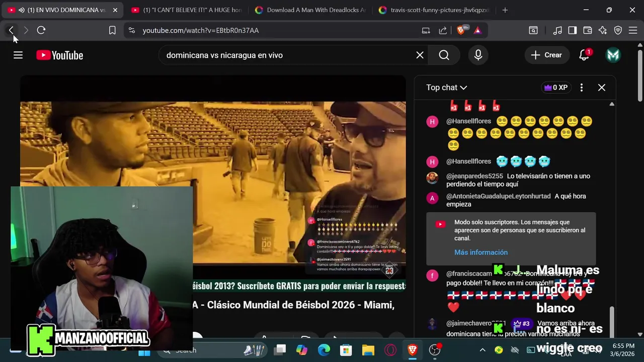Bookmark this page with the bookmark icon
Image resolution: width=644 pixels, height=362 pixels.
click(x=112, y=30)
